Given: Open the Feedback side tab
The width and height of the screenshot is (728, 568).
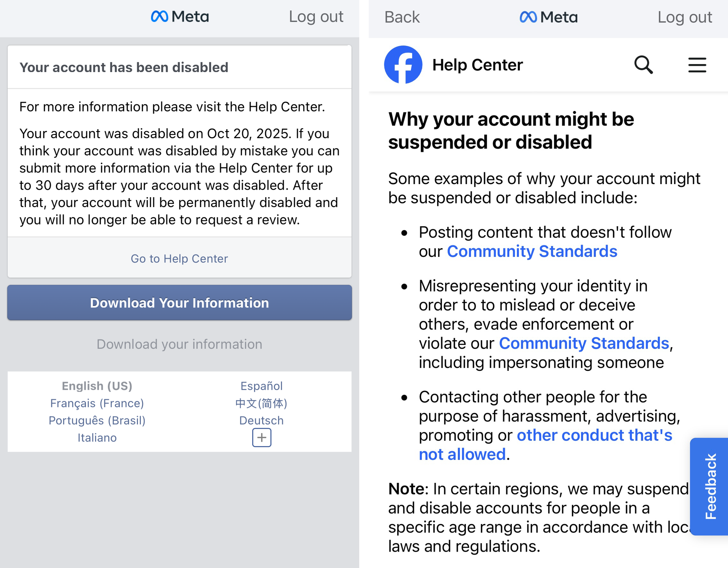Looking at the screenshot, I should pos(710,486).
